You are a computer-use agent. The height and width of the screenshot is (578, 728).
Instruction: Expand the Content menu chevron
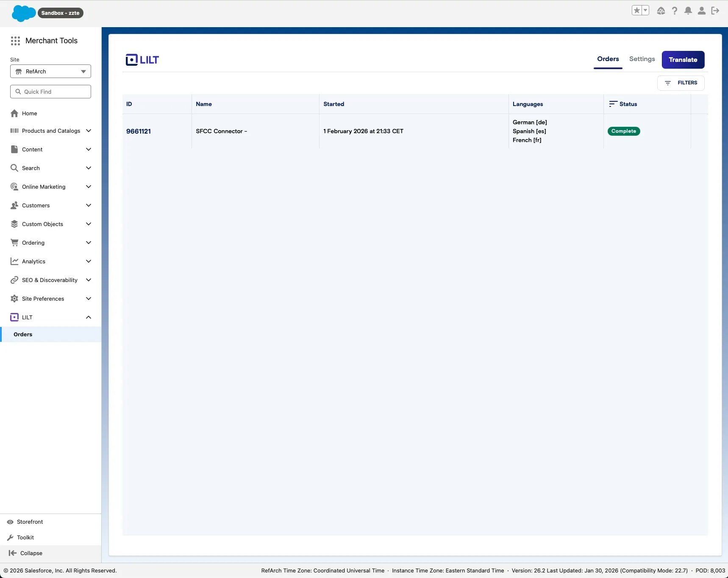point(89,149)
